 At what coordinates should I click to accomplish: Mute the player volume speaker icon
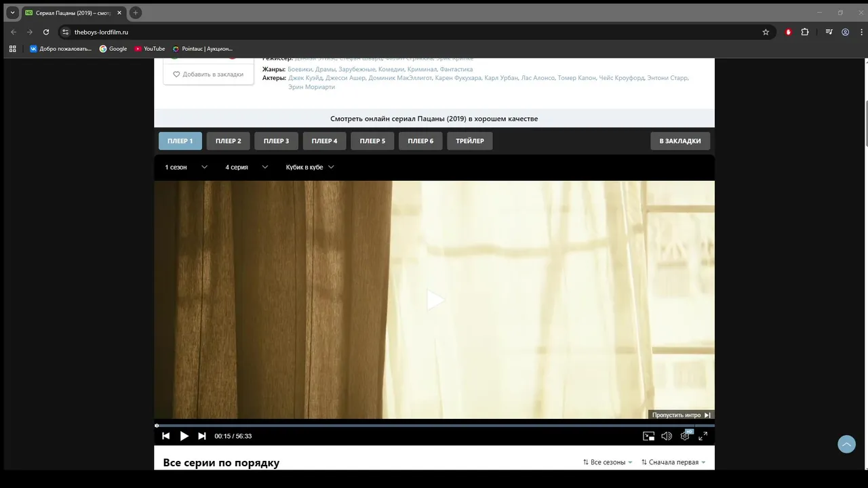(x=667, y=436)
